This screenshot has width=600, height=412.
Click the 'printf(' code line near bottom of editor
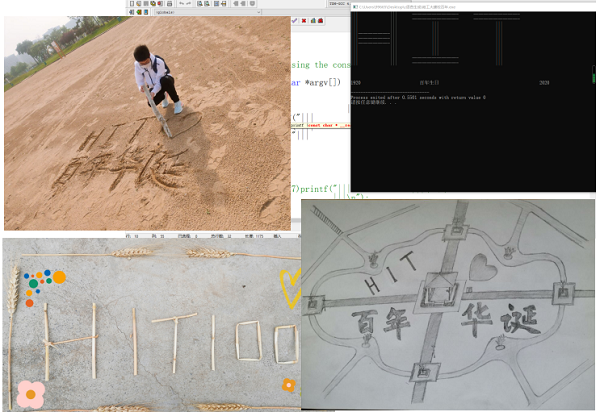(321, 189)
